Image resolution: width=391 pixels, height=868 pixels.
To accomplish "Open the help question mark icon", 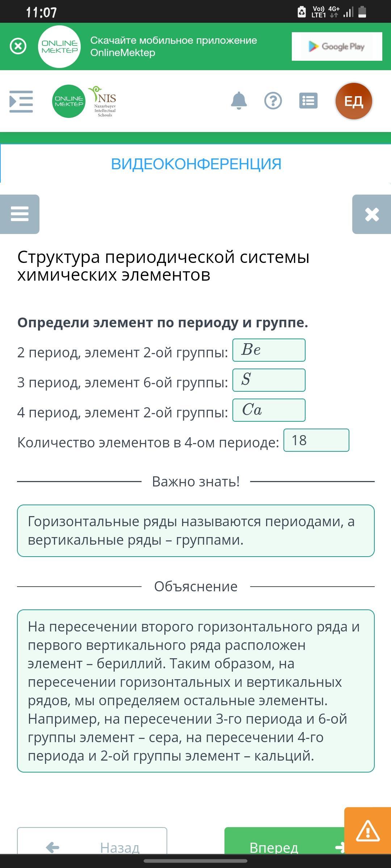I will tap(273, 101).
